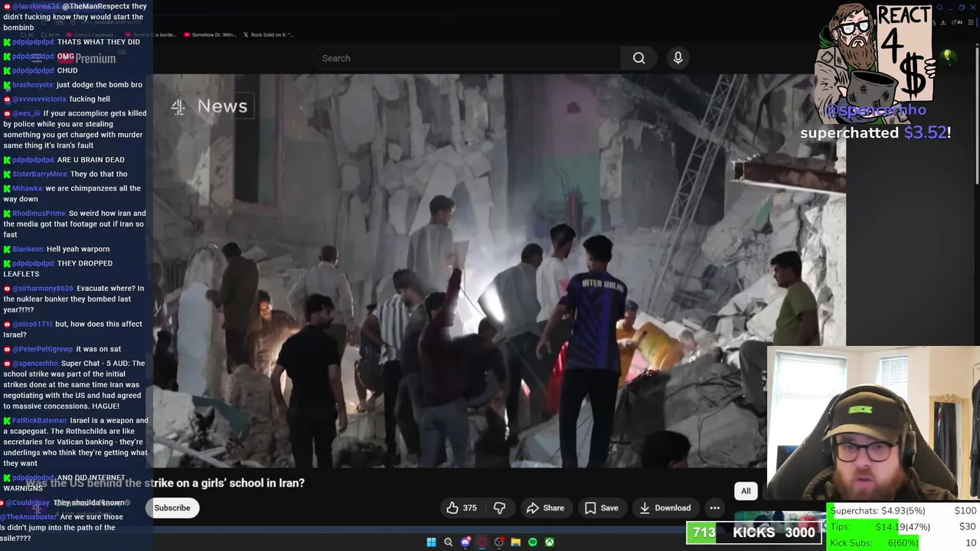The width and height of the screenshot is (980, 551).
Task: Click the active red browser taskbar icon
Action: pyautogui.click(x=482, y=542)
